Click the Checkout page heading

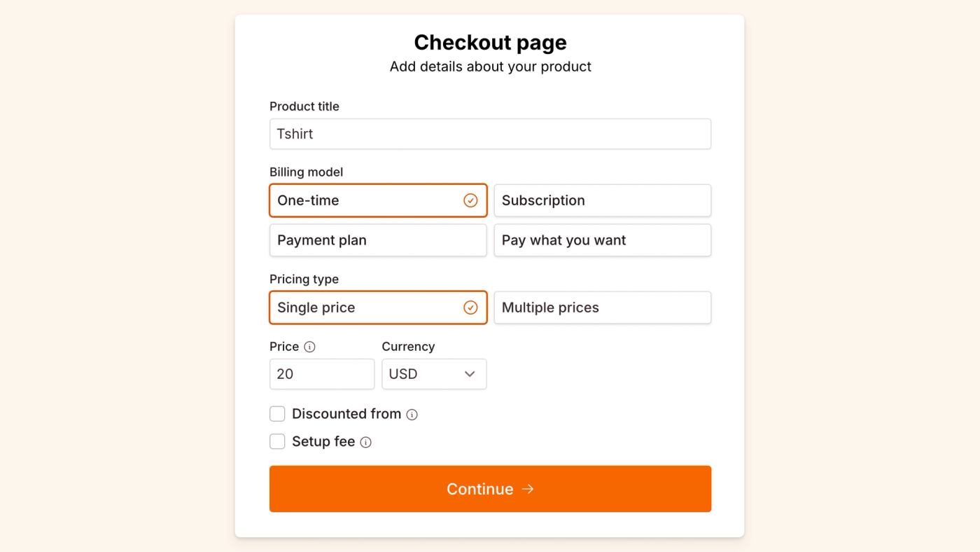(490, 43)
